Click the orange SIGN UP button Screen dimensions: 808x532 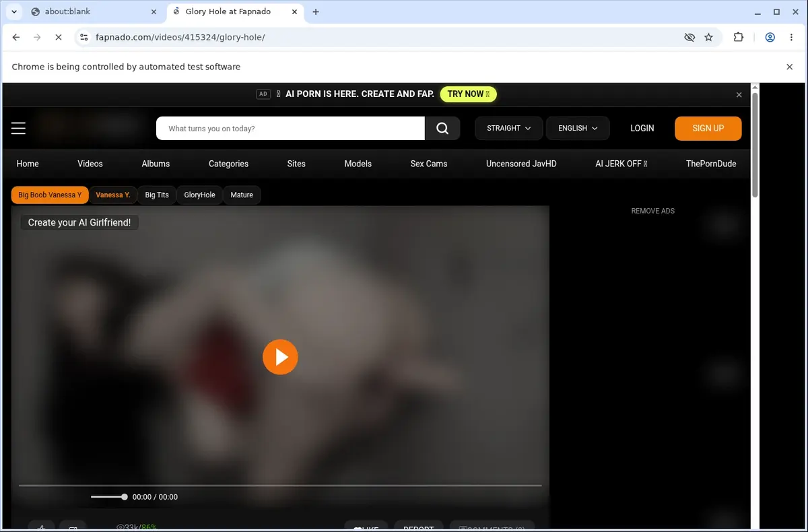tap(708, 128)
